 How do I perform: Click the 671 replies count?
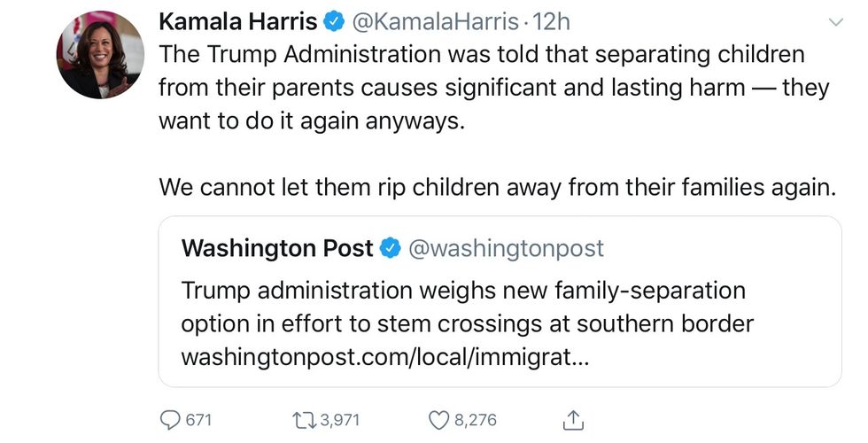(198, 419)
